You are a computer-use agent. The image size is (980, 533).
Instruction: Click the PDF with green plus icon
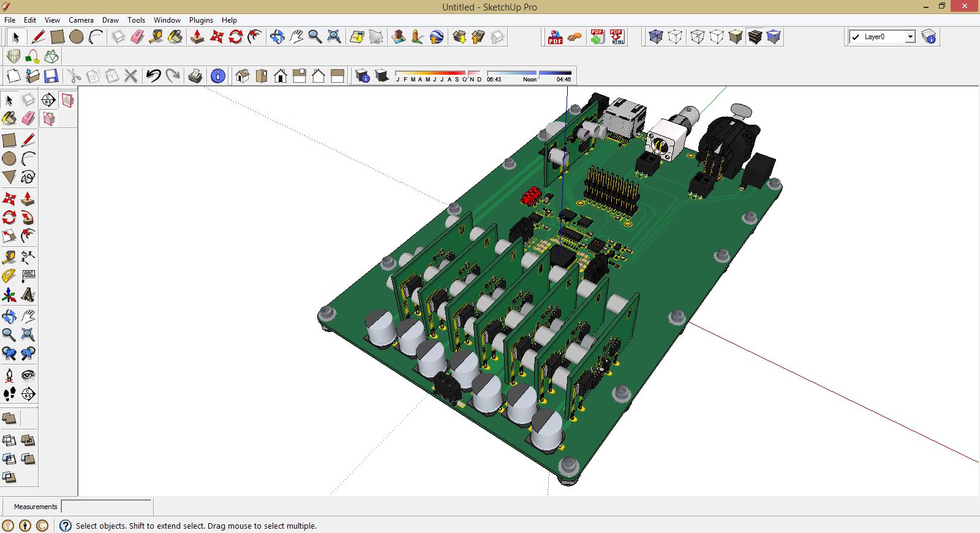tap(597, 37)
